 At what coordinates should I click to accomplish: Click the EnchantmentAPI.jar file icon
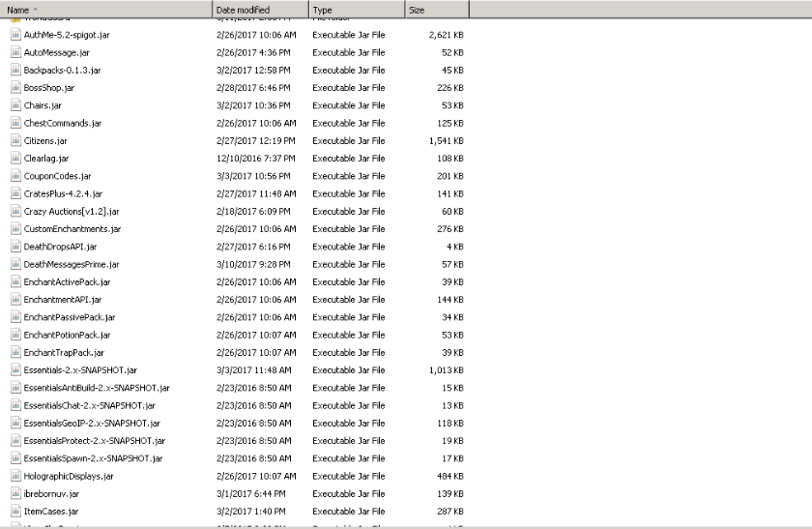pos(16,300)
